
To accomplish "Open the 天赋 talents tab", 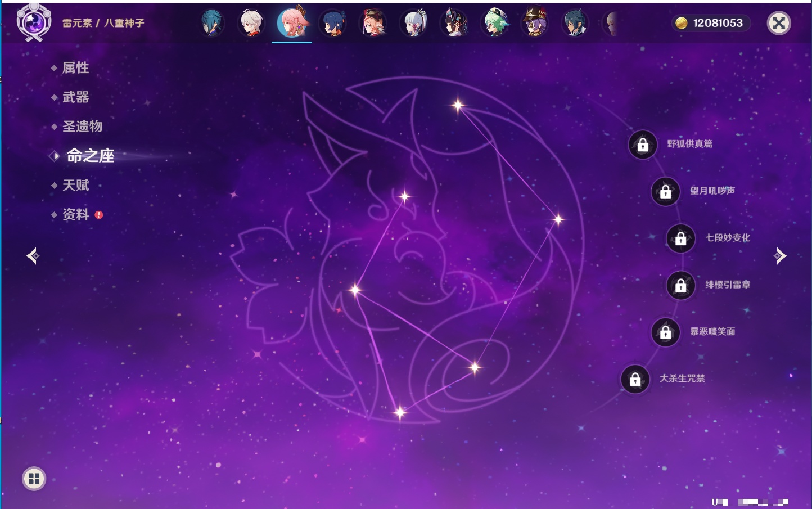I will pos(75,185).
